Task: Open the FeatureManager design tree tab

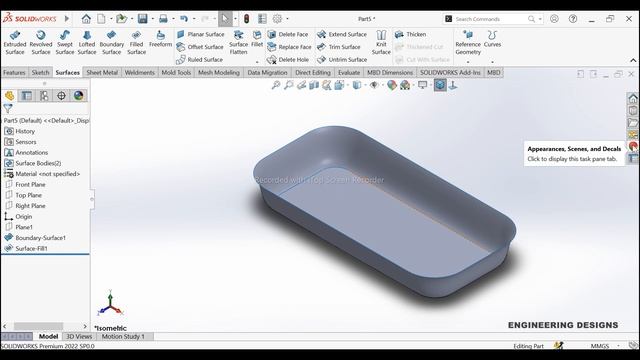Action: pyautogui.click(x=9, y=96)
